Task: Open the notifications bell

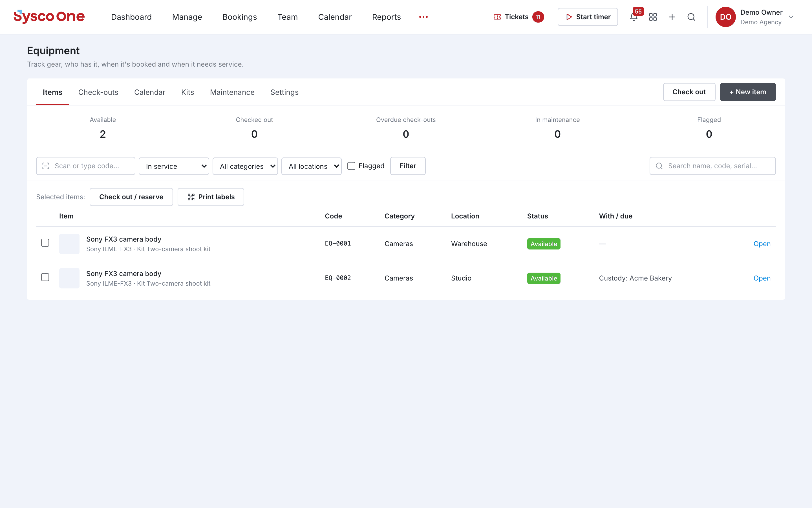Action: (x=634, y=17)
